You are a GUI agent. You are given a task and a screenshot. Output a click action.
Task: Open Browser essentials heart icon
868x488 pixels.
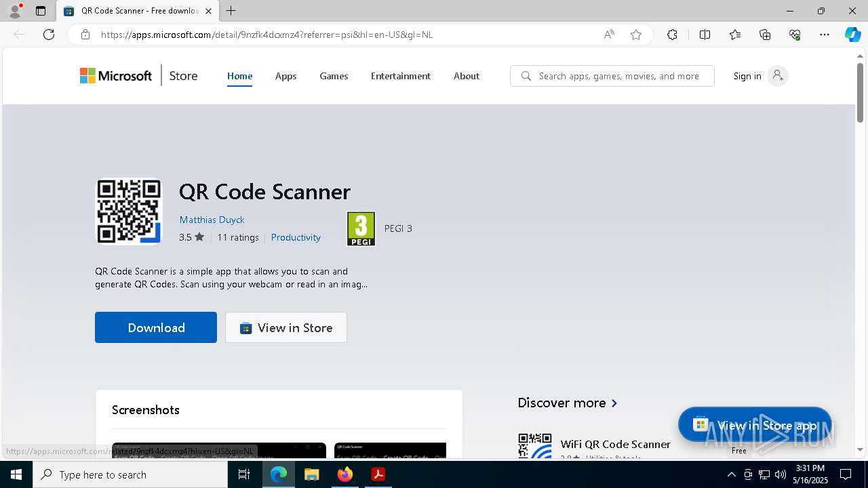tap(795, 35)
